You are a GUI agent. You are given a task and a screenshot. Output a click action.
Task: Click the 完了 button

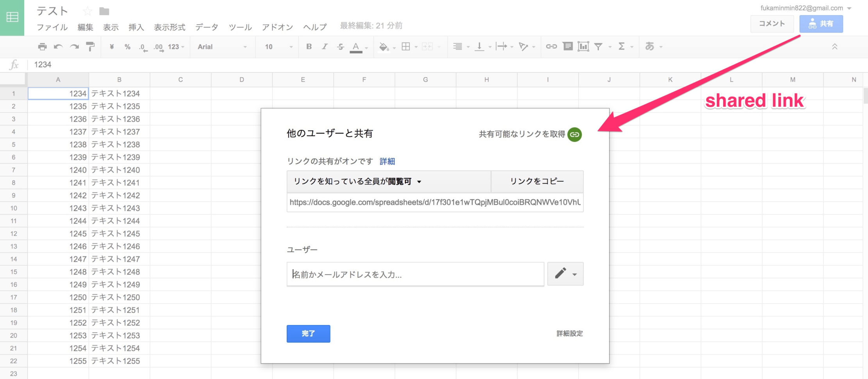tap(308, 334)
